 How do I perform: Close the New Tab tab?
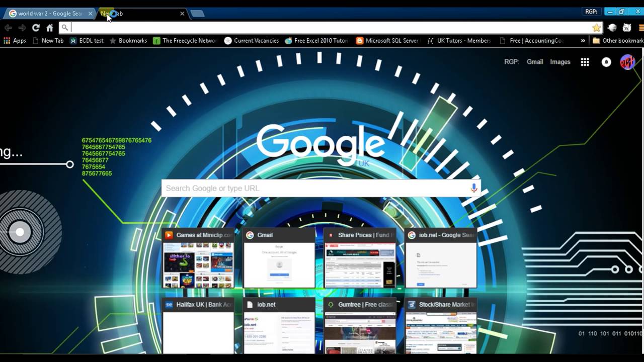(182, 14)
